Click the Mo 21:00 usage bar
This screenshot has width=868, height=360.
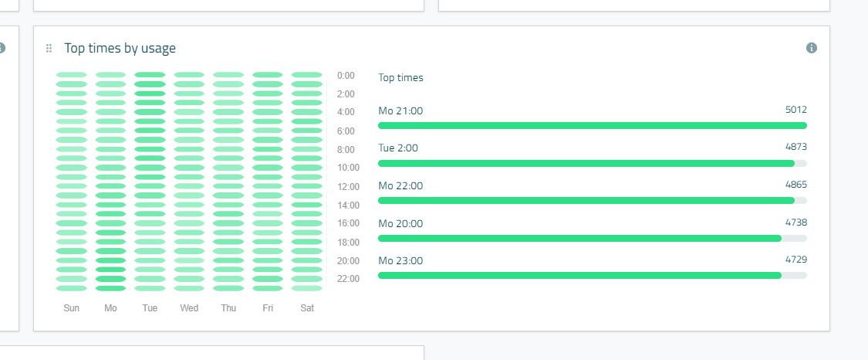(592, 125)
